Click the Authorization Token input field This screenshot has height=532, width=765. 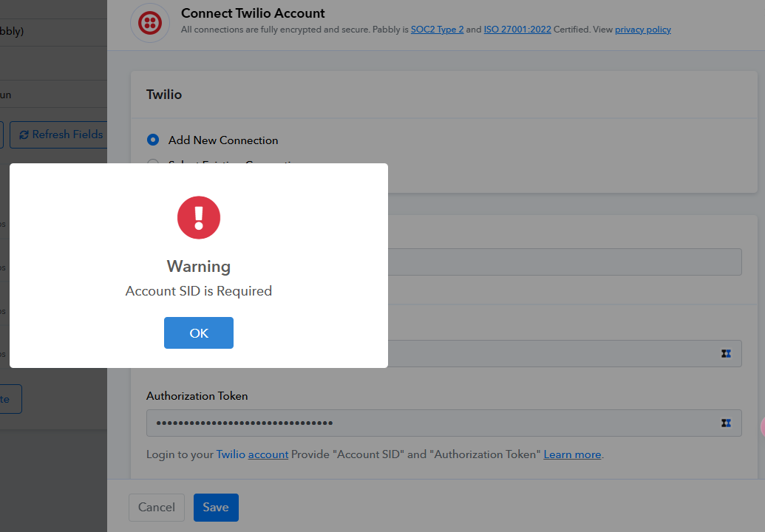444,423
